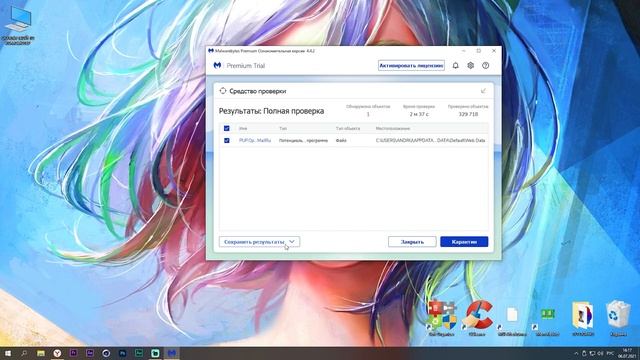Sort by the Name column header

point(243,128)
